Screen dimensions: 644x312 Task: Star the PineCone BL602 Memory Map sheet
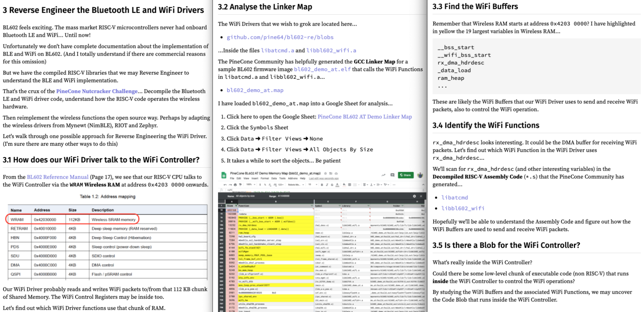point(325,173)
